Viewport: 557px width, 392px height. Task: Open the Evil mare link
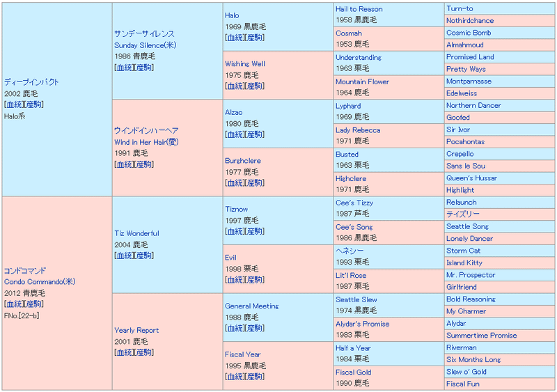point(230,258)
